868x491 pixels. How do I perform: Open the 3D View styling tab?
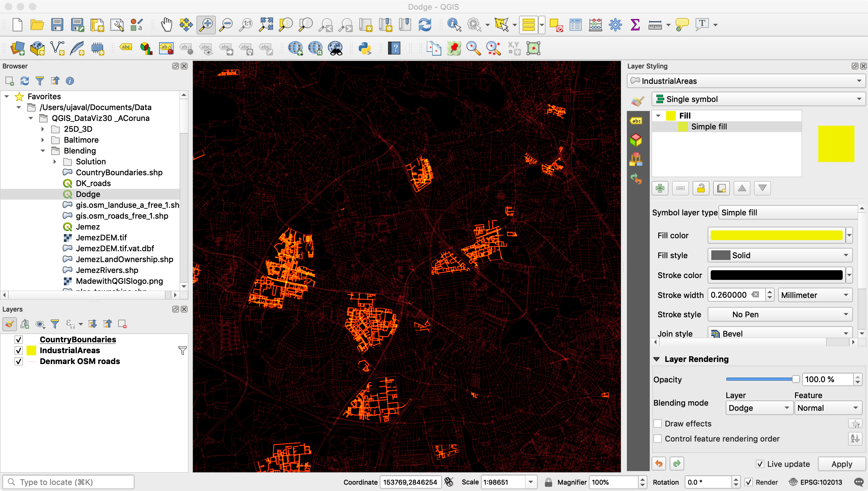[x=636, y=140]
